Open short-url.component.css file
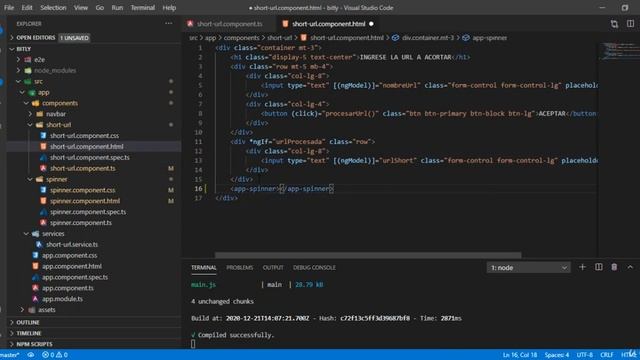Viewport: 640px width, 360px height. point(84,136)
